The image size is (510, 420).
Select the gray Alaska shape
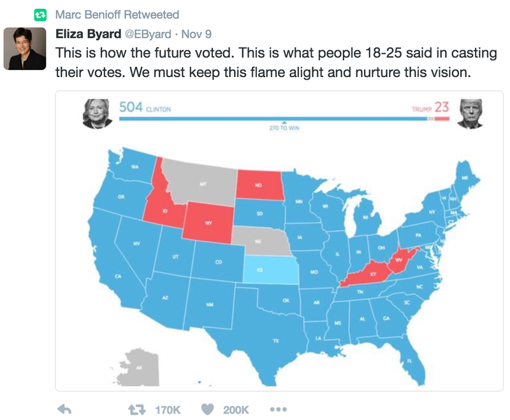(x=138, y=368)
